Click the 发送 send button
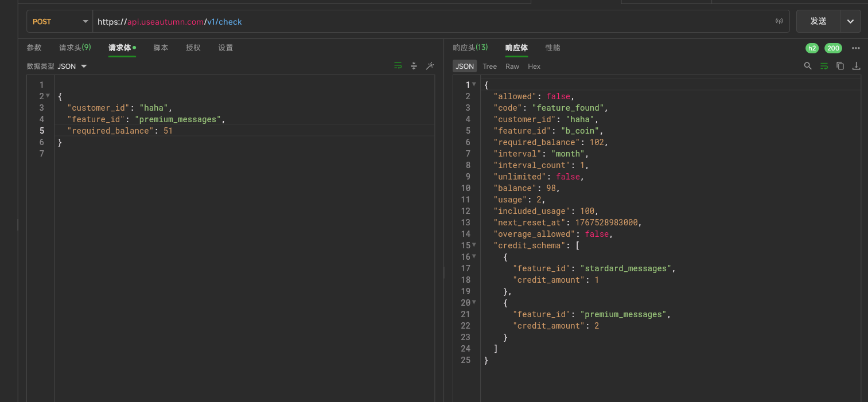 click(818, 22)
